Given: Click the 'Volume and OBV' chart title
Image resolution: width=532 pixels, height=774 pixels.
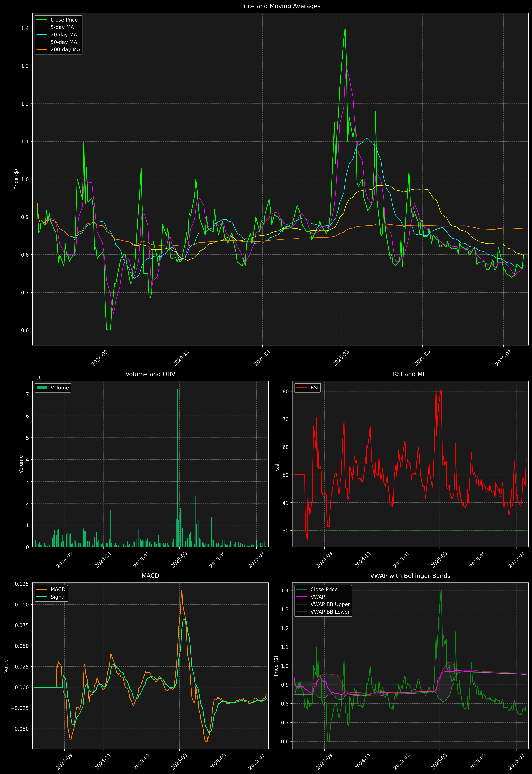Looking at the screenshot, I should pos(150,374).
